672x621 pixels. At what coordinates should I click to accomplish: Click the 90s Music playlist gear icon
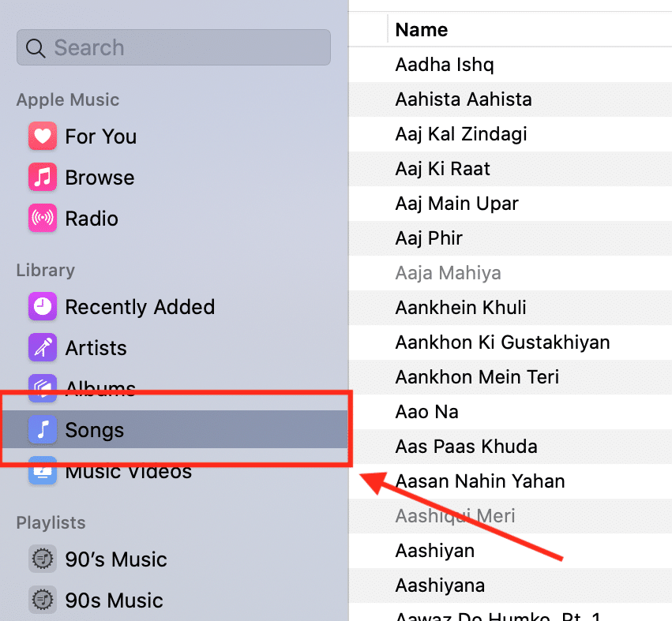coord(42,600)
